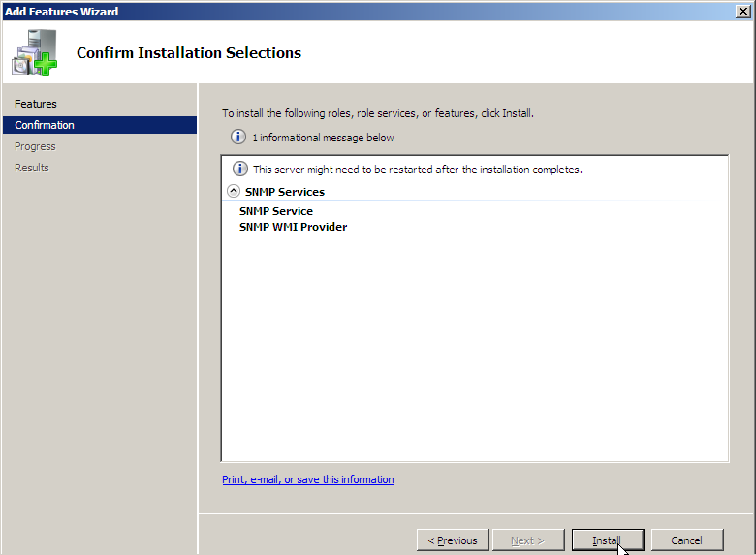Select the SNMP WMI Provider entry

[293, 227]
